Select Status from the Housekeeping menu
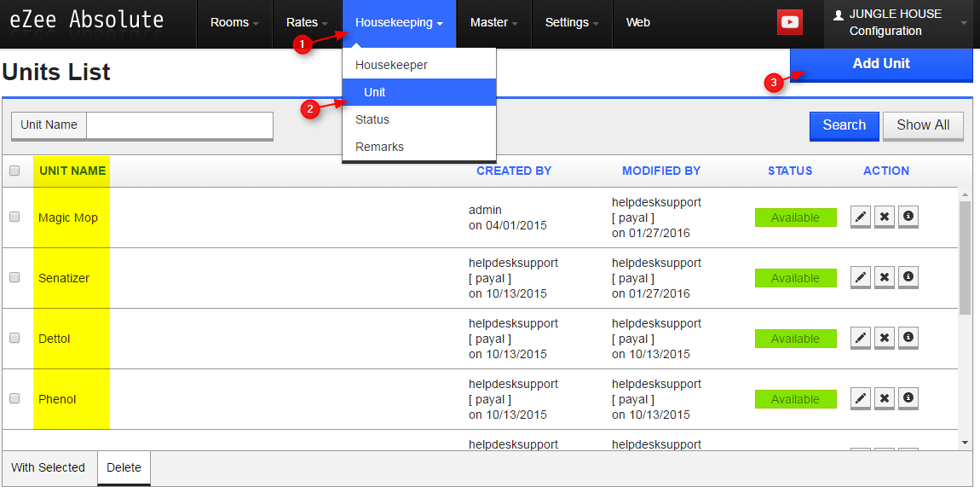 [x=418, y=119]
